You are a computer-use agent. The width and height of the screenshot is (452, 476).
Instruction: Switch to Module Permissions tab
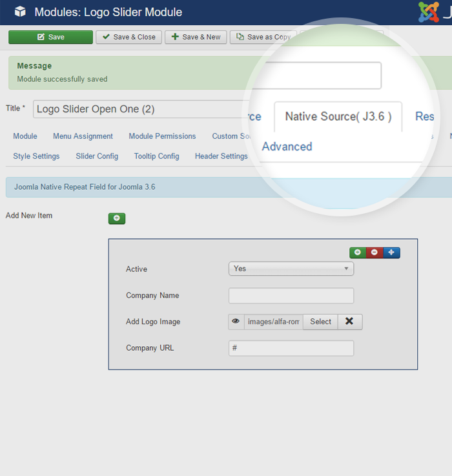(x=162, y=136)
